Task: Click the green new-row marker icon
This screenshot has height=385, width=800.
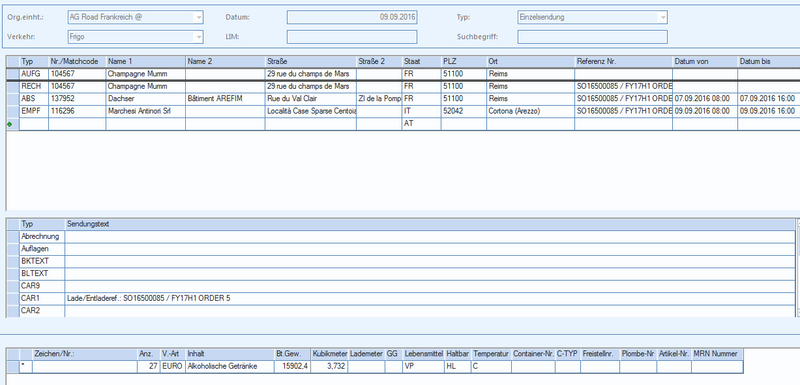Action: (9, 124)
